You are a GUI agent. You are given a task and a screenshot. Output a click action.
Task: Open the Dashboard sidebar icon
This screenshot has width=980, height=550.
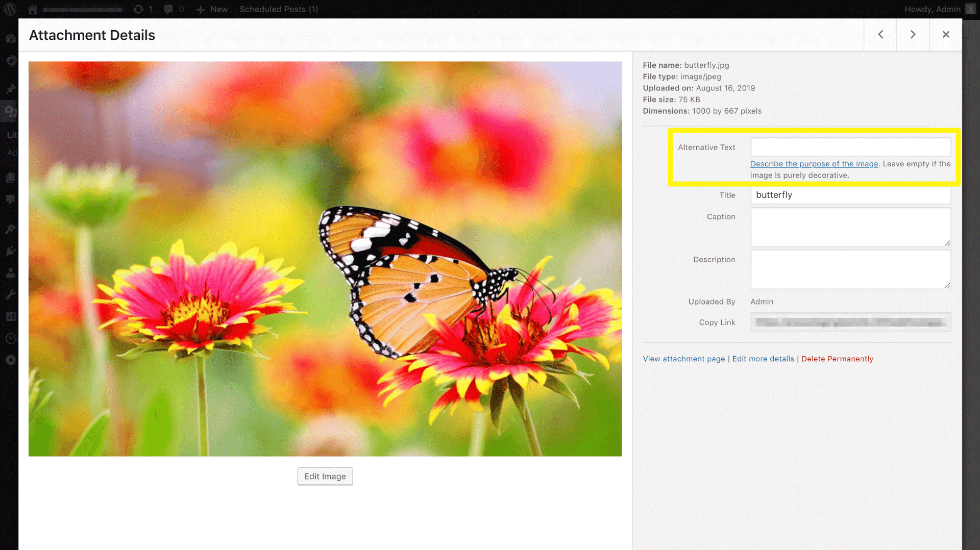pos(10,39)
